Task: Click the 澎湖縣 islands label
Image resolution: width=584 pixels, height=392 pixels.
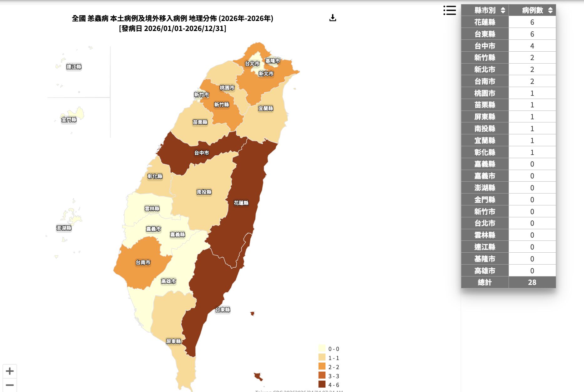Action: coord(64,228)
